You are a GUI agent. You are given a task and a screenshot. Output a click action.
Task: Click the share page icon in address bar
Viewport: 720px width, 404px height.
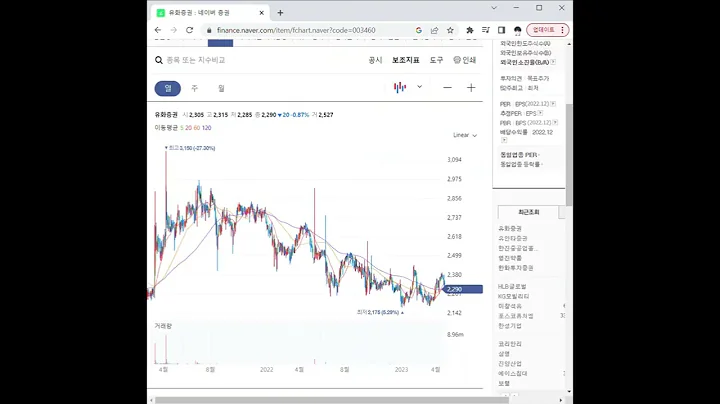[x=434, y=30]
